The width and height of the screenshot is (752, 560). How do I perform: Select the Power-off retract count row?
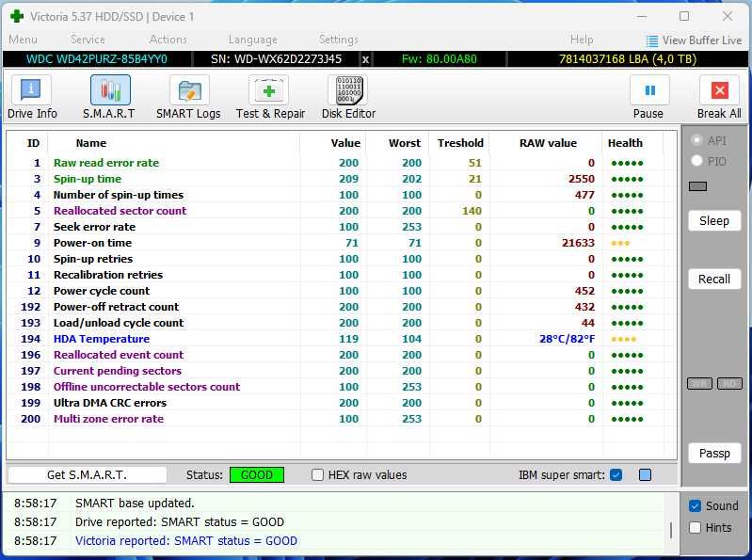click(341, 307)
